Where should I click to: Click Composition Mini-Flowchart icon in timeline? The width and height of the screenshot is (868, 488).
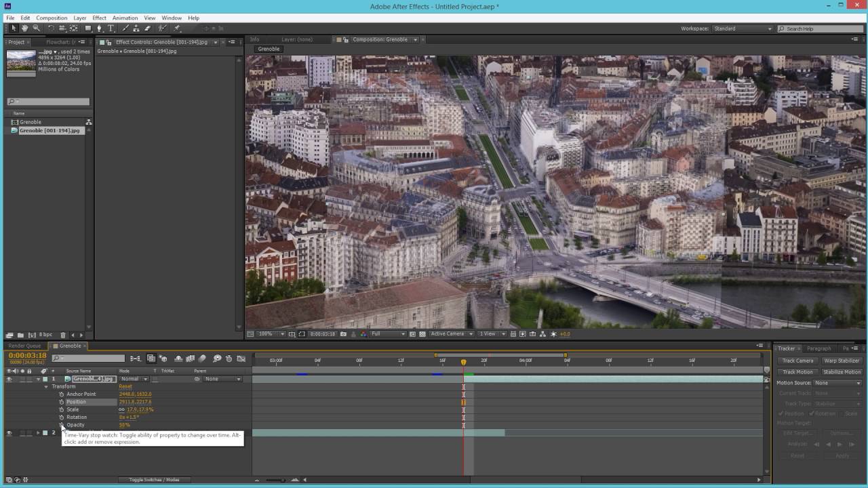coord(135,359)
